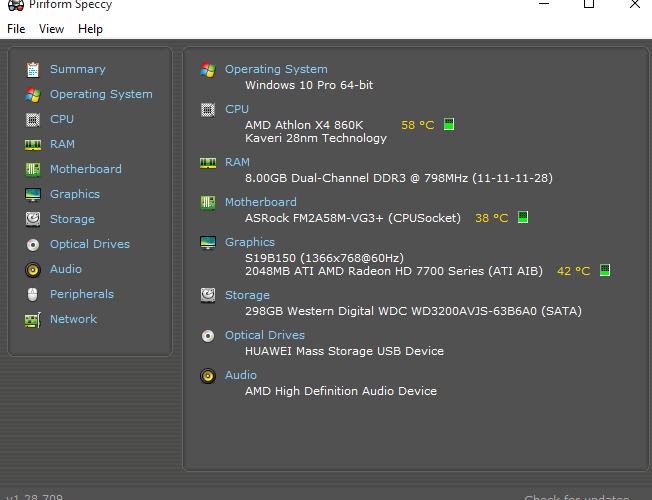Click the Motherboard icon in summary pane

click(208, 203)
